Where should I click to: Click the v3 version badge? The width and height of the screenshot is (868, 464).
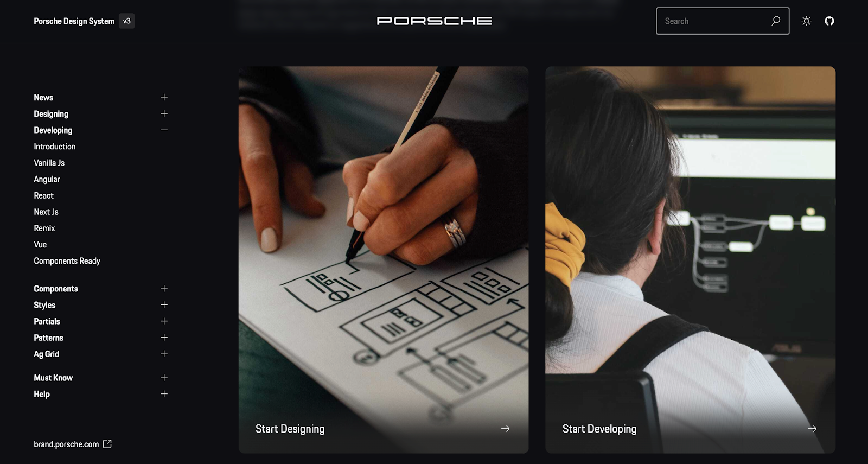click(x=126, y=21)
